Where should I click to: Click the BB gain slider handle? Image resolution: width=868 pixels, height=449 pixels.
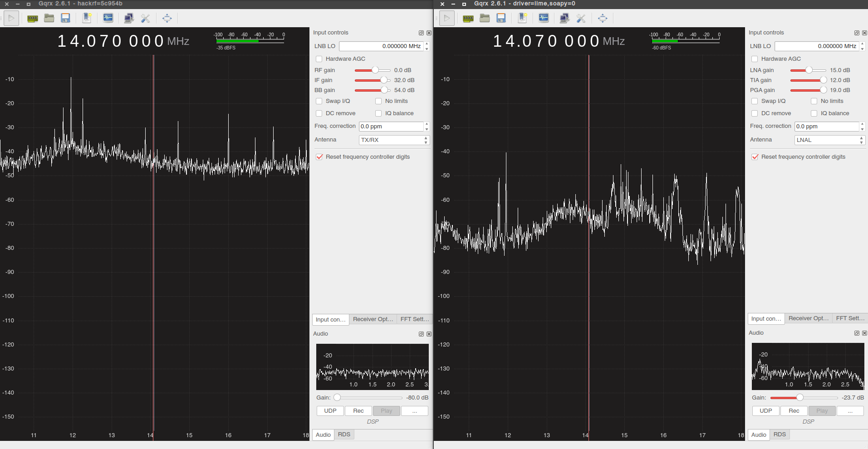(384, 90)
